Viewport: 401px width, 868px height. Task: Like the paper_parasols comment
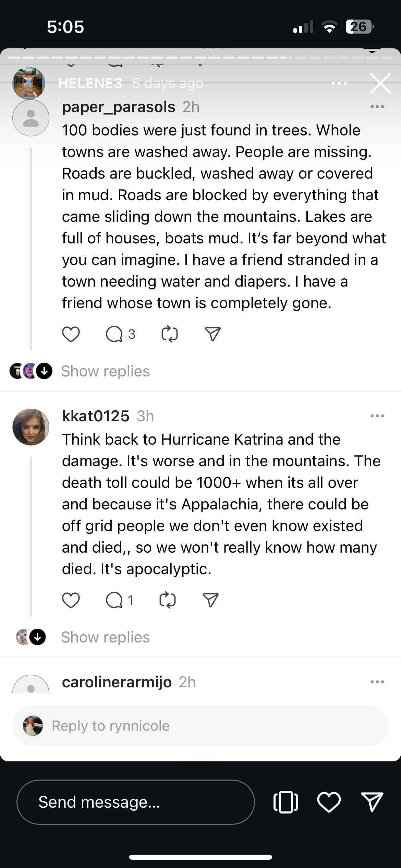pos(71,334)
